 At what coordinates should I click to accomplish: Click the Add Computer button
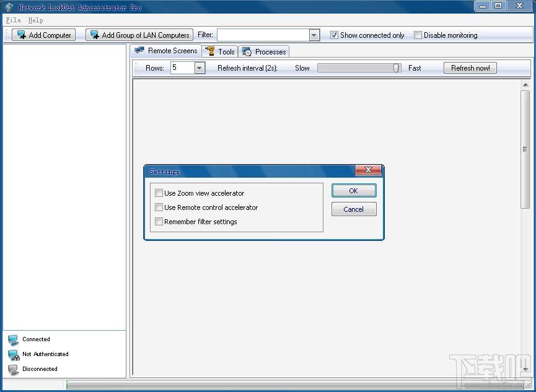43,35
